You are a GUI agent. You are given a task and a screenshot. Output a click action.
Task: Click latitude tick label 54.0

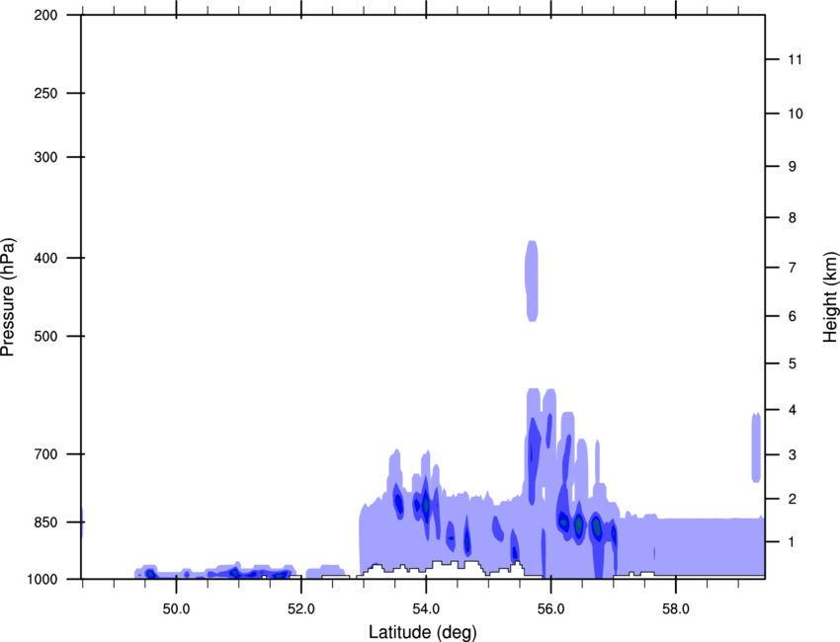tap(427, 609)
